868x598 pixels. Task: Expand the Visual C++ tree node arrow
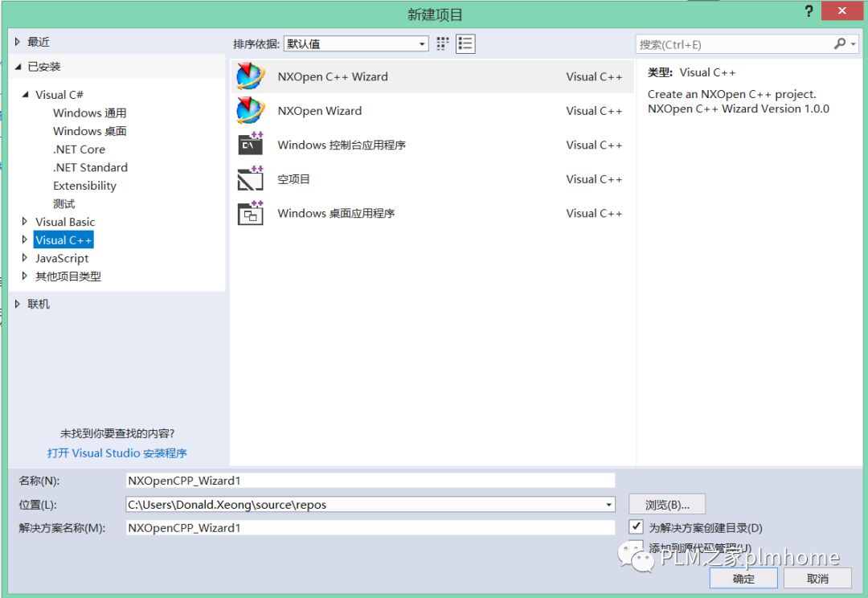click(24, 240)
